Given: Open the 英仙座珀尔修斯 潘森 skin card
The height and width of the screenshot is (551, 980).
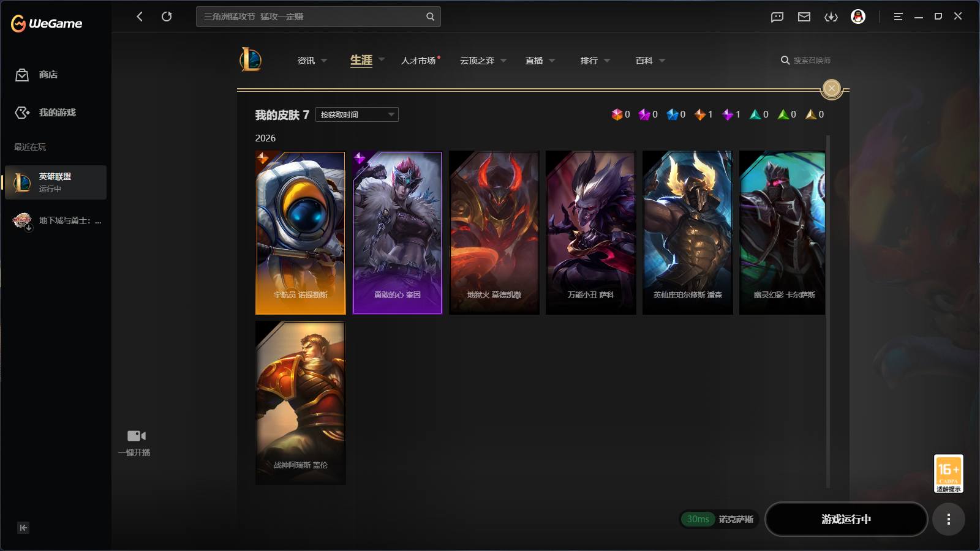Looking at the screenshot, I should coord(688,233).
